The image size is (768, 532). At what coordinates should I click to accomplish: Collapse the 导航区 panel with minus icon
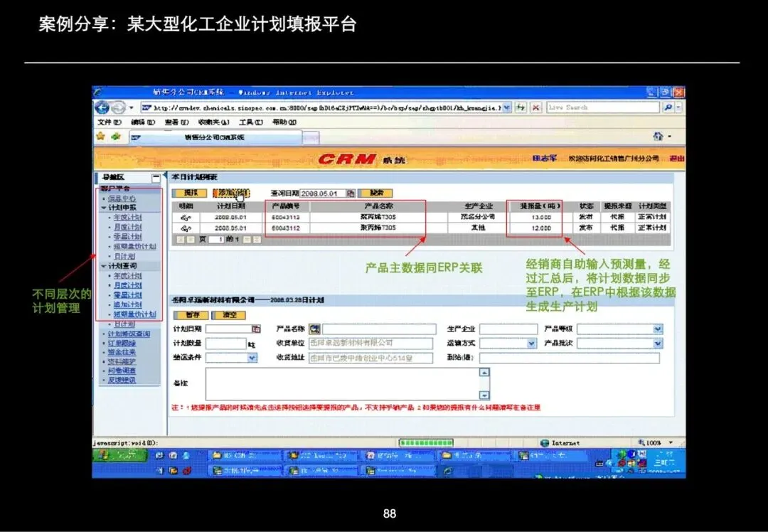pos(156,177)
